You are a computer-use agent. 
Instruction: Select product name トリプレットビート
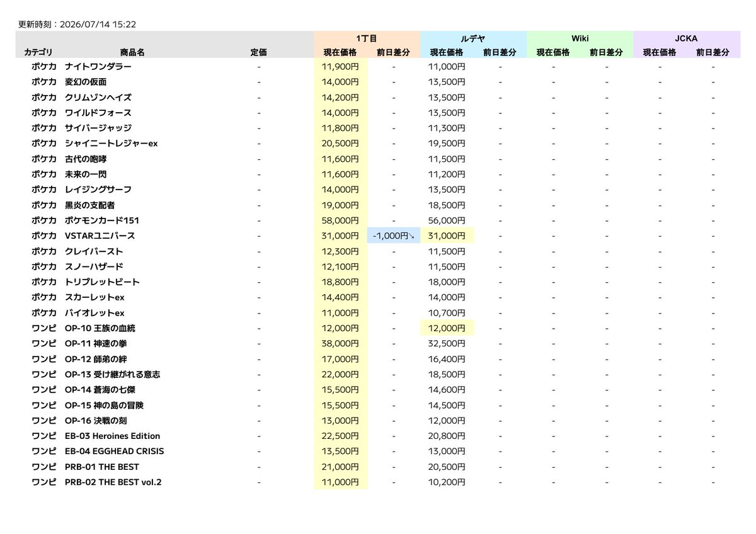tap(102, 281)
